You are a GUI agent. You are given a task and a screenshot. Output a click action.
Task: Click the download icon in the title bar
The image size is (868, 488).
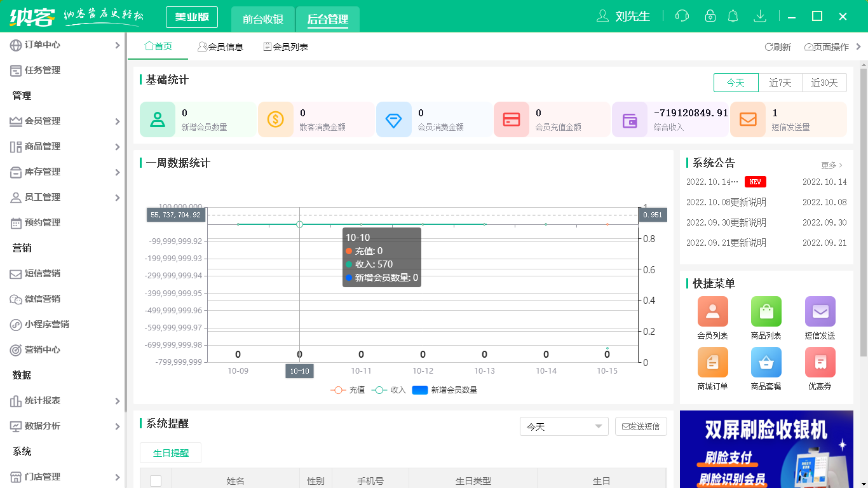(x=760, y=16)
